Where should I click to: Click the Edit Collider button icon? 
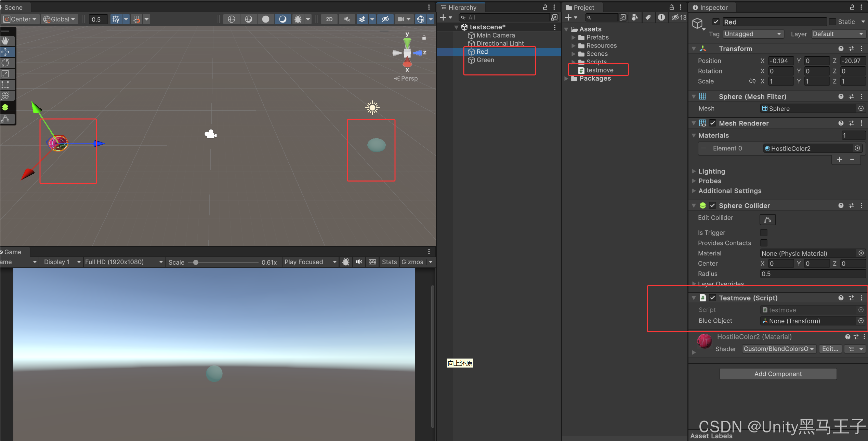click(x=767, y=219)
